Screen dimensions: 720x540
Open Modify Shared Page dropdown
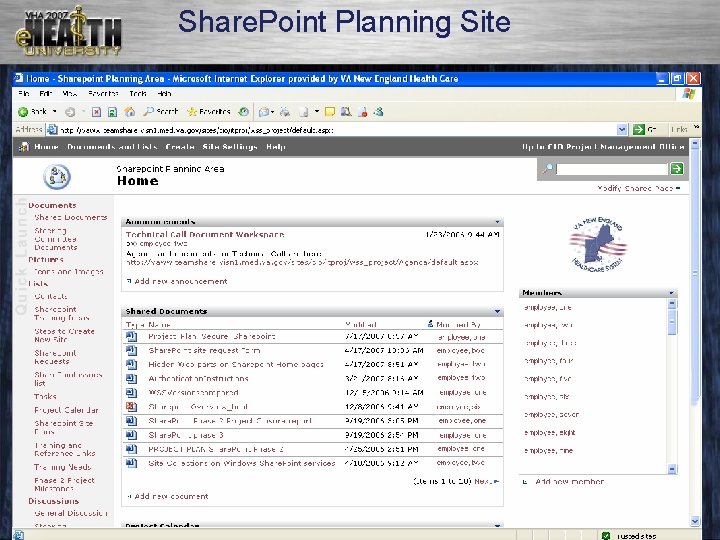639,188
